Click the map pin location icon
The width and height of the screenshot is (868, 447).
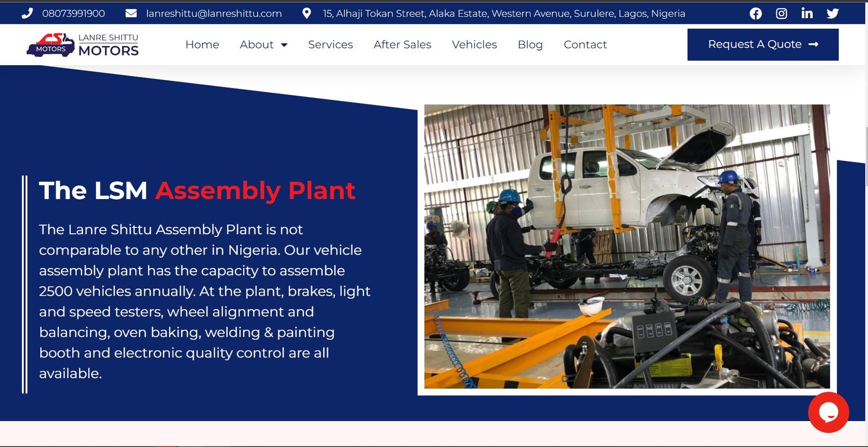coord(307,13)
